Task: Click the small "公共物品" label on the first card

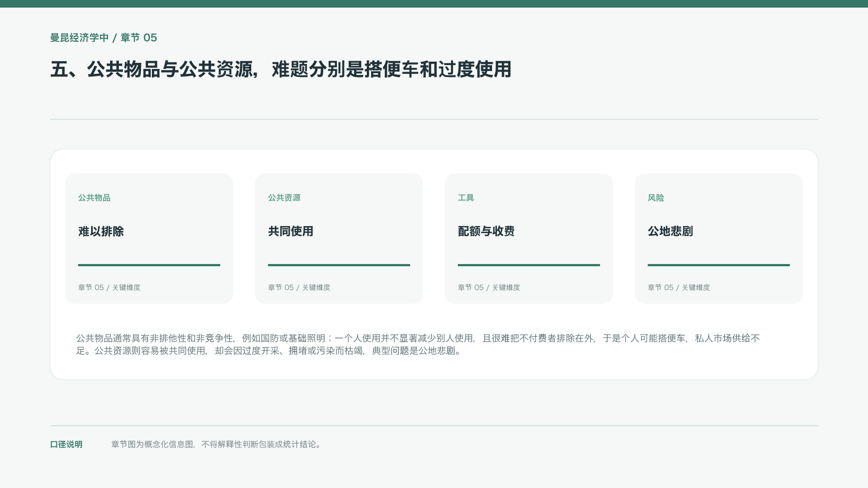Action: [x=94, y=198]
